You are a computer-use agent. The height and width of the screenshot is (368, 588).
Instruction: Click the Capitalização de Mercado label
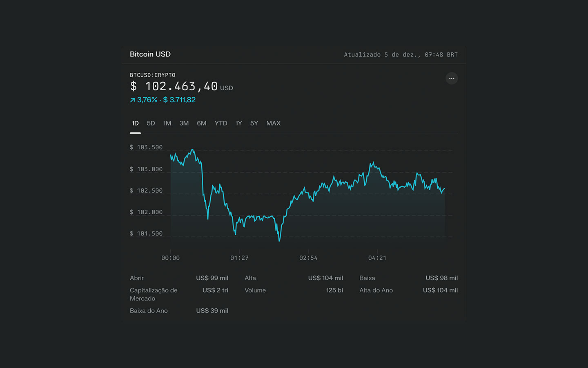click(154, 294)
